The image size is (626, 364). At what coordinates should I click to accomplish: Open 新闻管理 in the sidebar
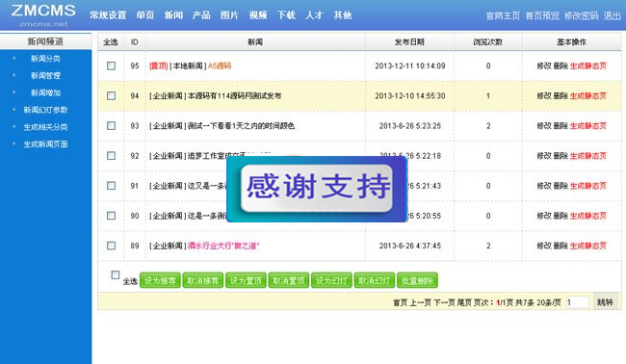pos(45,76)
